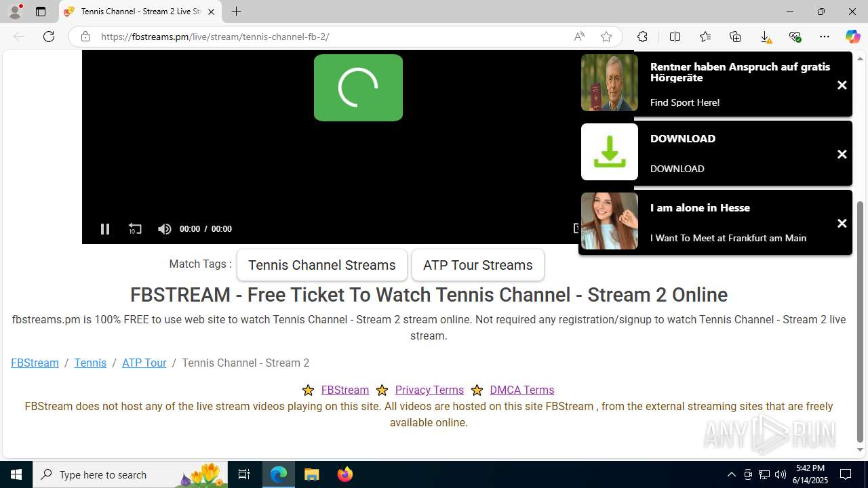The image size is (868, 488).
Task: Open Windows Start menu
Action: point(16,474)
